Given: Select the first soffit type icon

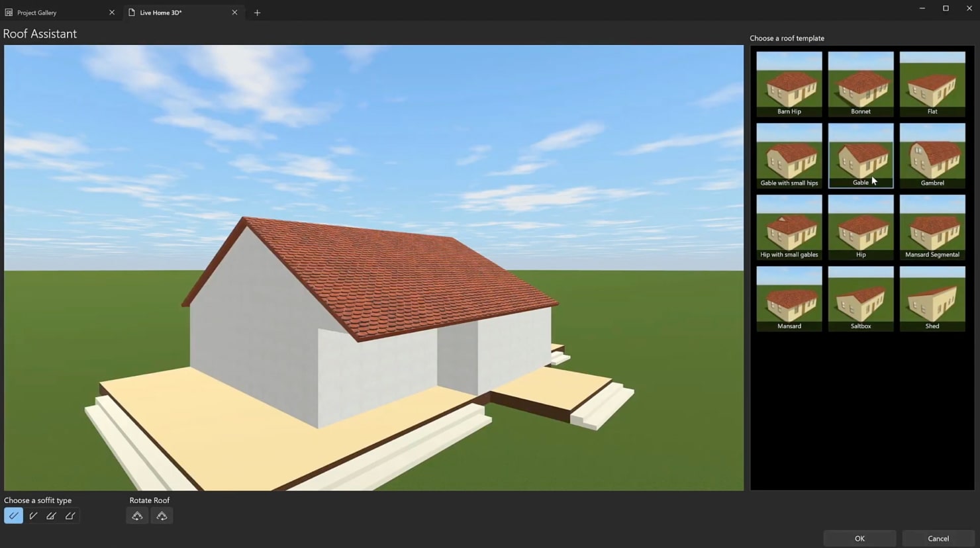Looking at the screenshot, I should point(13,516).
